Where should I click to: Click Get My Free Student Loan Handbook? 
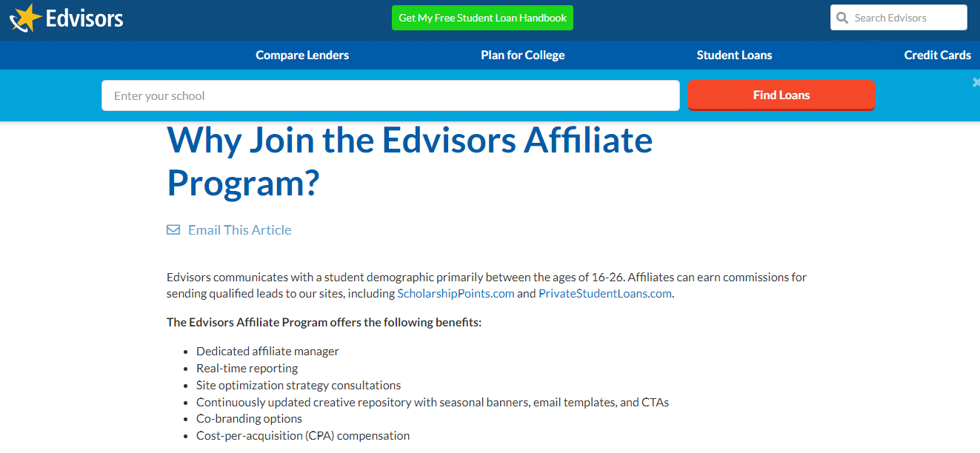tap(482, 18)
